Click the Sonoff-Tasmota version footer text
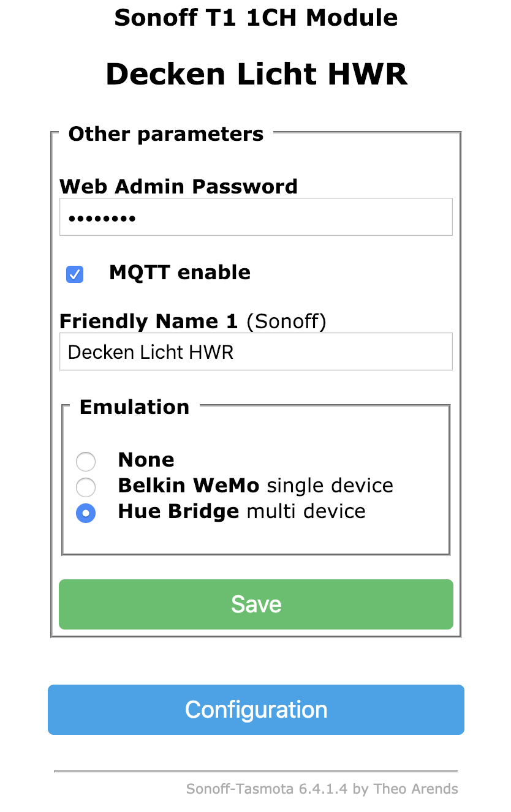511x812 pixels. (x=322, y=789)
